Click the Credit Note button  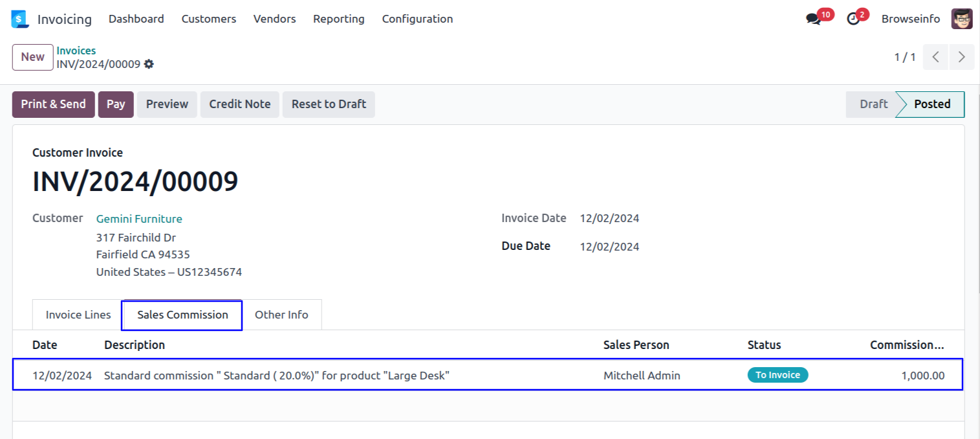[x=239, y=104]
